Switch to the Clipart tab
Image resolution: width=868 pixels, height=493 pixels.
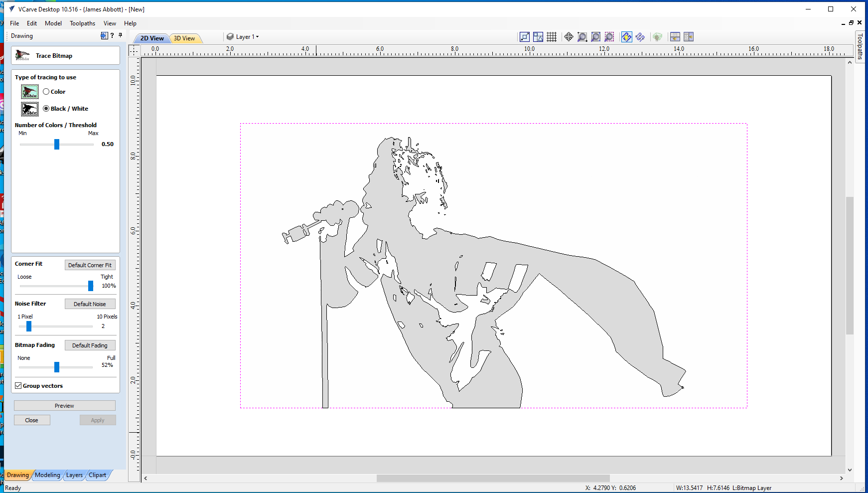98,475
